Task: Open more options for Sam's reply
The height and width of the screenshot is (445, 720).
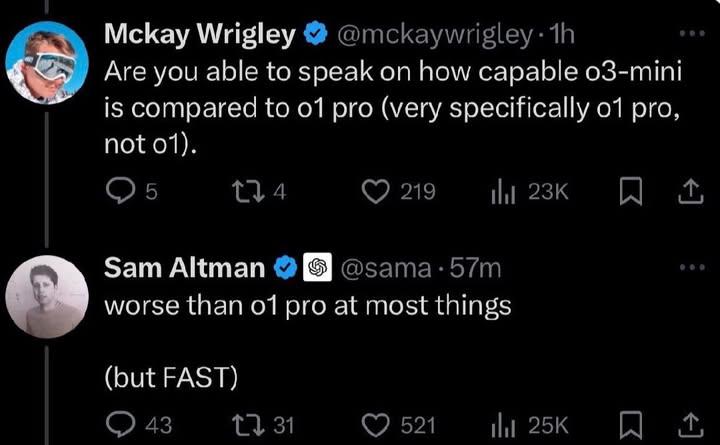Action: [691, 267]
